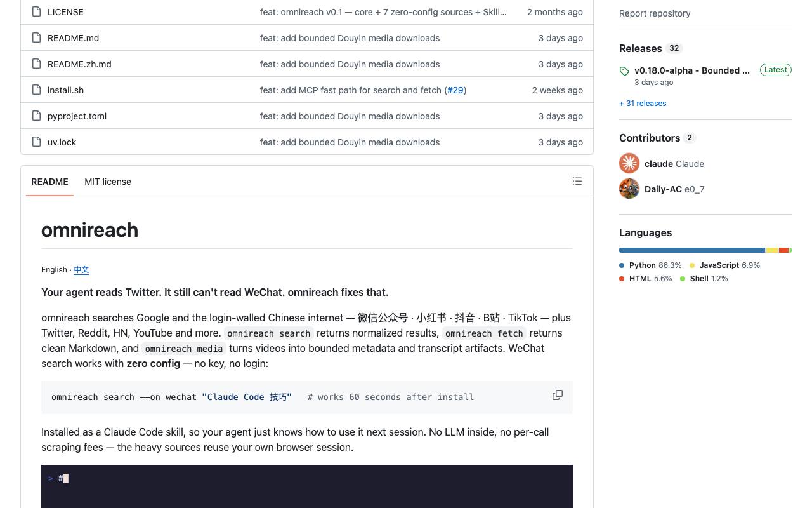Click the yellow JavaScript segment of language bar
This screenshot has height=508, width=812.
[x=772, y=250]
